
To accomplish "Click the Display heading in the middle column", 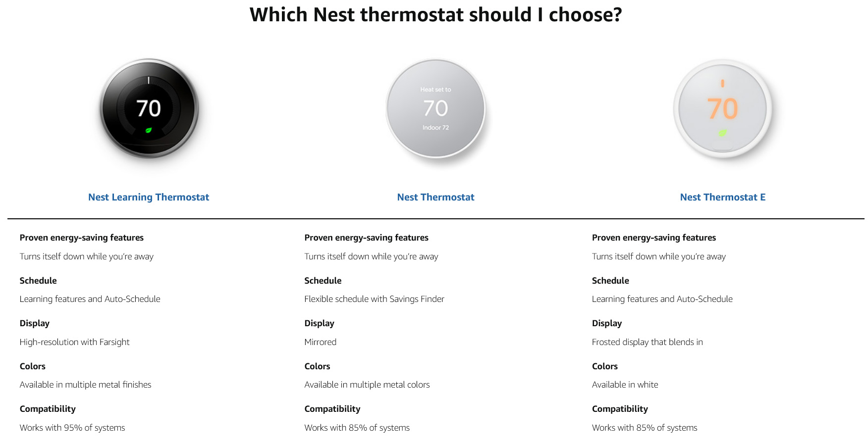I will 319,323.
